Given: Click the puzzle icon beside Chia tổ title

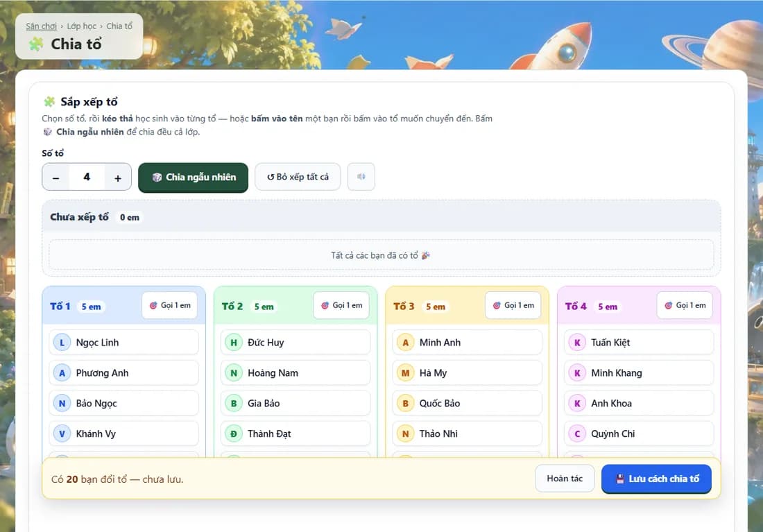Looking at the screenshot, I should pyautogui.click(x=36, y=44).
